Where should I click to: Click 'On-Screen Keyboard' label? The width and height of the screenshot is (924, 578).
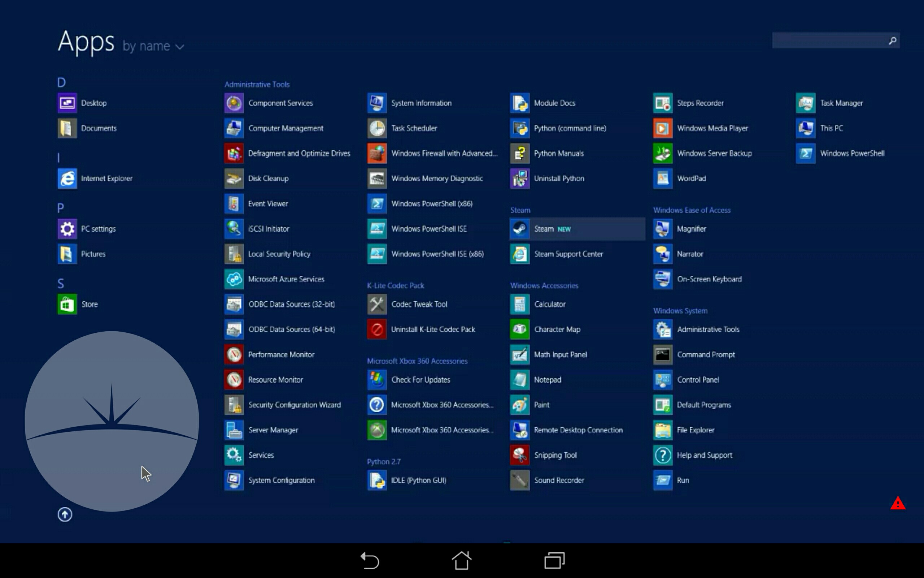coord(709,280)
